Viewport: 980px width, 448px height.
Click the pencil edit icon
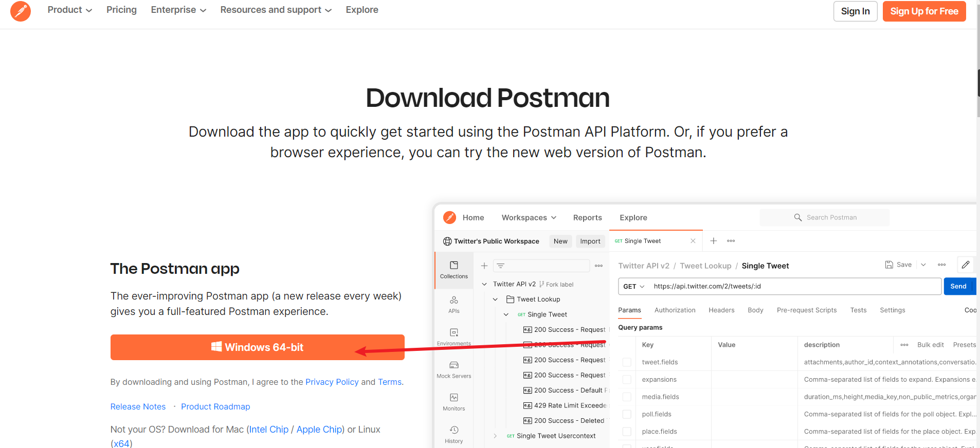pos(966,265)
